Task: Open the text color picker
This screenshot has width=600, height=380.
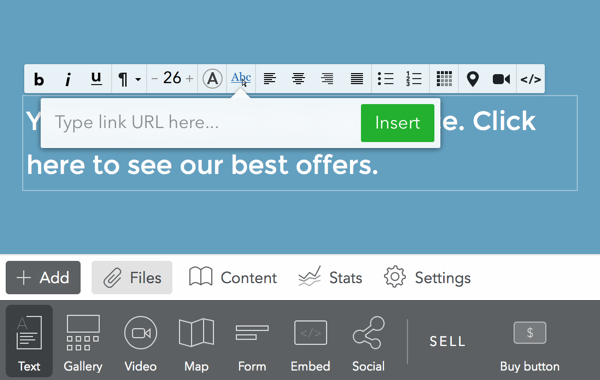Action: (212, 79)
